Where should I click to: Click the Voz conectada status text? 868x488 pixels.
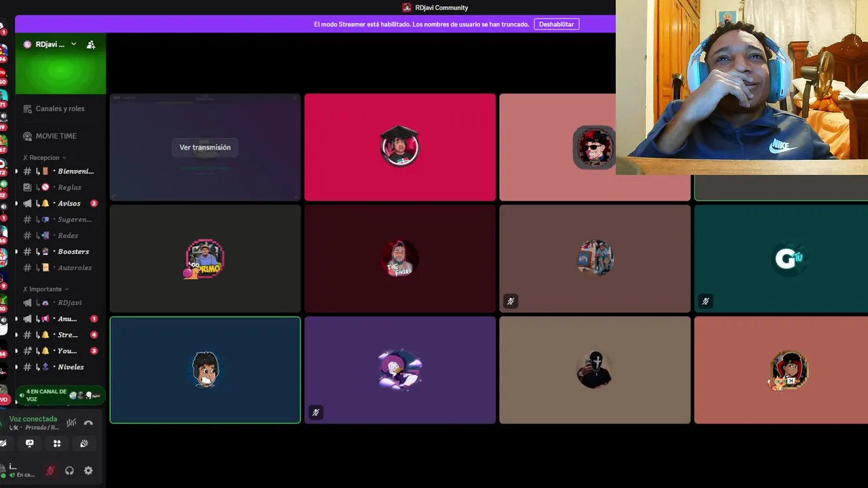coord(33,419)
